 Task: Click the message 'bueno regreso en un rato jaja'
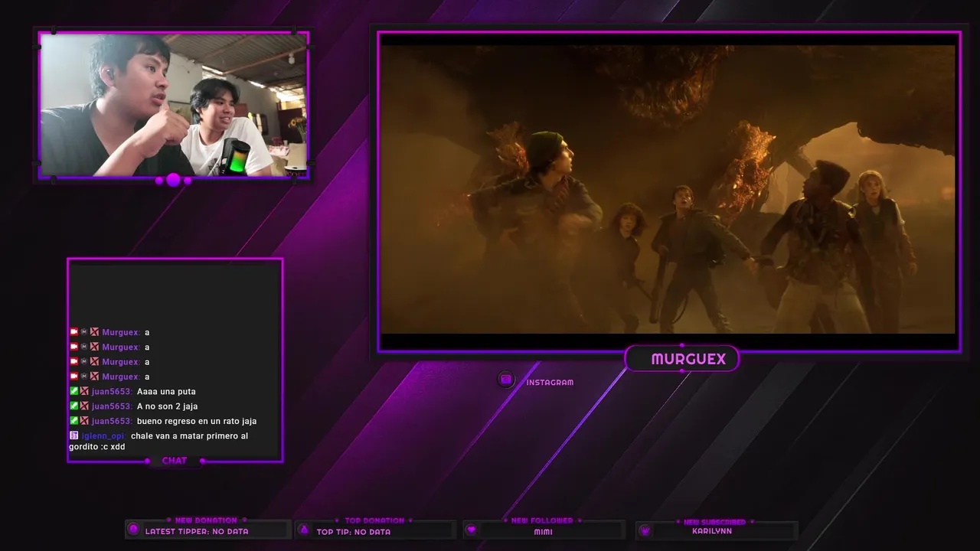[x=197, y=421]
